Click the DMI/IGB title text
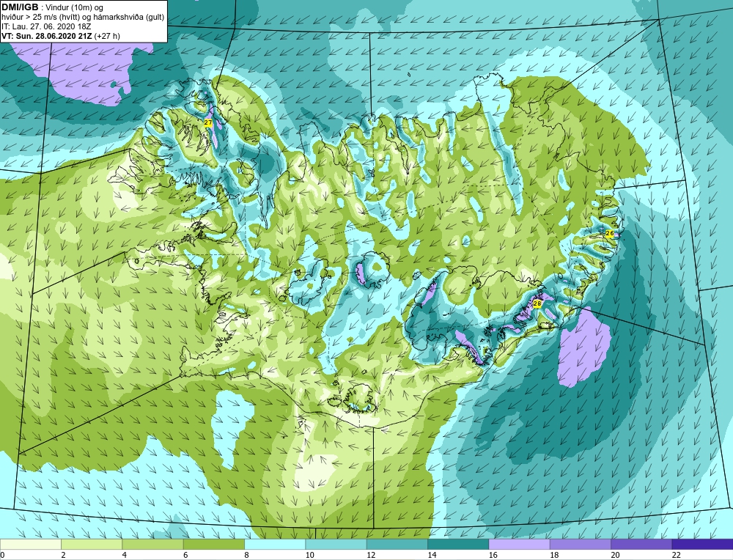The width and height of the screenshot is (733, 560). (x=20, y=7)
